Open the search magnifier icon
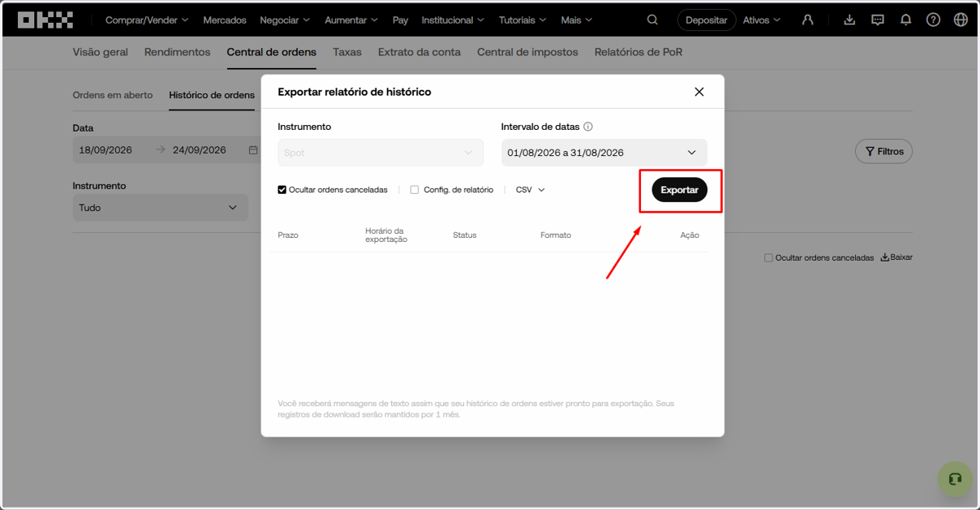Screen dimensions: 980x510 point(652,20)
